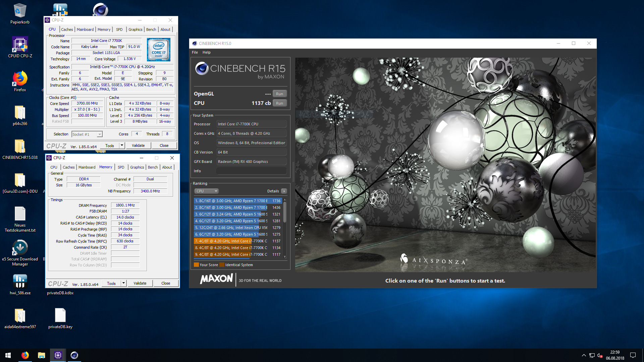Click the Identical System legend swatch

coord(222,265)
